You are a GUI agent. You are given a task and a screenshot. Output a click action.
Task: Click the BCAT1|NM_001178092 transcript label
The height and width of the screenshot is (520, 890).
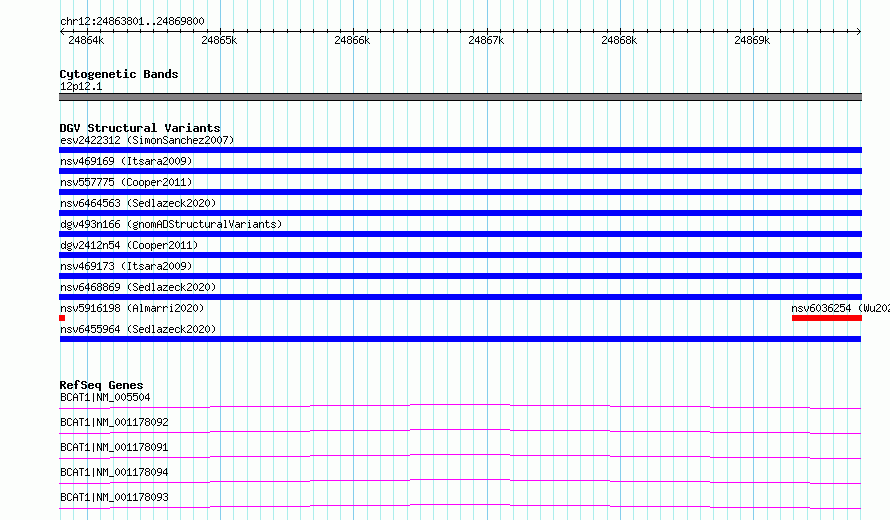point(114,422)
